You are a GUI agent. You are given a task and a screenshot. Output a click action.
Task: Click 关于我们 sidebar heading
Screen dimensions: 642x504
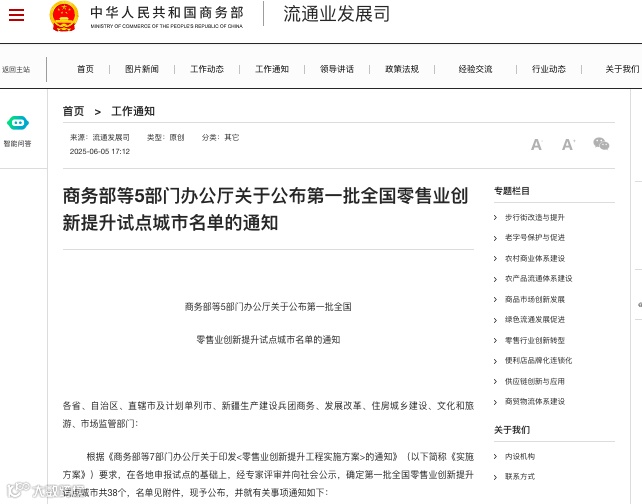point(512,430)
